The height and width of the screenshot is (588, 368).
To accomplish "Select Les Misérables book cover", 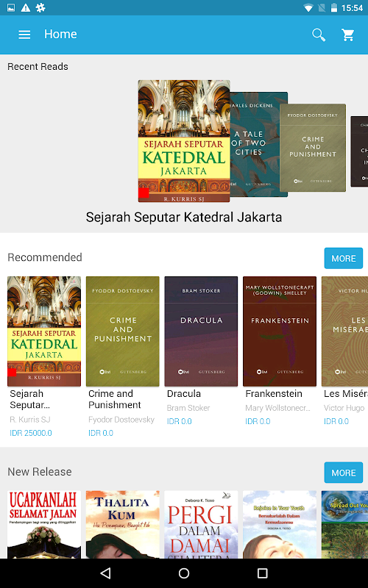I will coord(344,331).
